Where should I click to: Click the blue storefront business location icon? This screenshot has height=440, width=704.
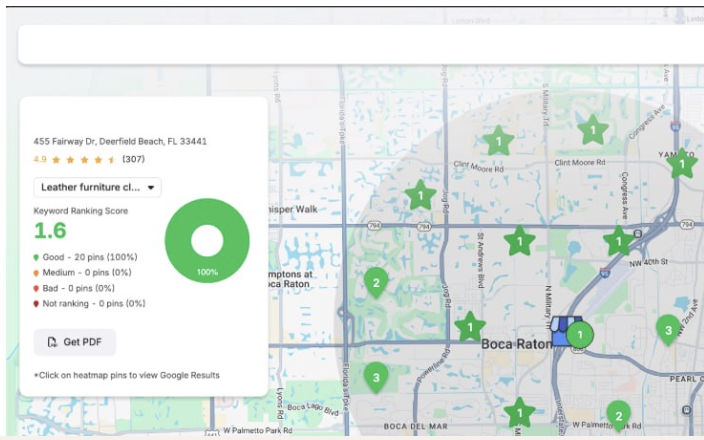pos(560,330)
